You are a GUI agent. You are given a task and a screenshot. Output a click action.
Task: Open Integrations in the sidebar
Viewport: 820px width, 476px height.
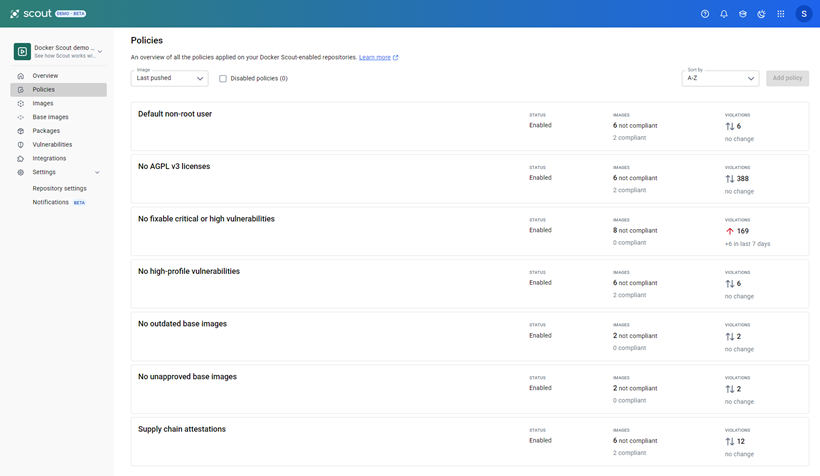[49, 158]
